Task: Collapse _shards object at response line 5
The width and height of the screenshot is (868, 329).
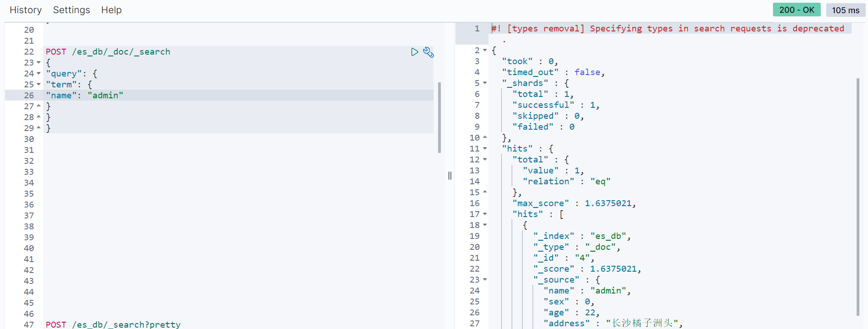Action: [x=485, y=83]
